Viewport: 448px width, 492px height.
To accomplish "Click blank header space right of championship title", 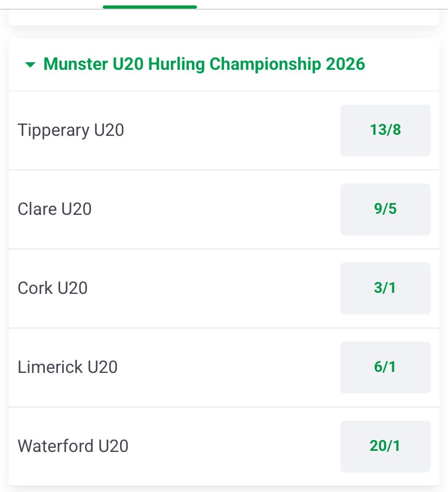I will pos(401,64).
